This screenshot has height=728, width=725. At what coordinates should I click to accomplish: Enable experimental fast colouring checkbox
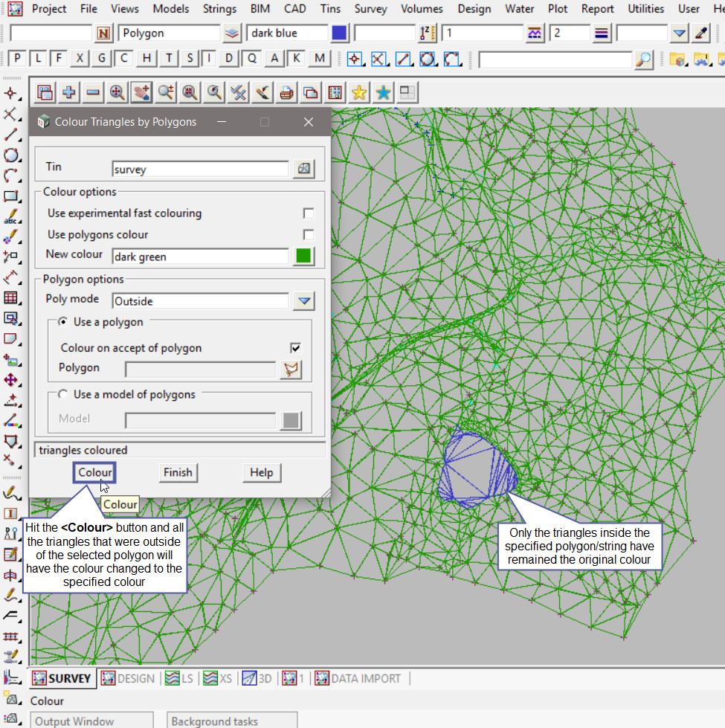308,213
